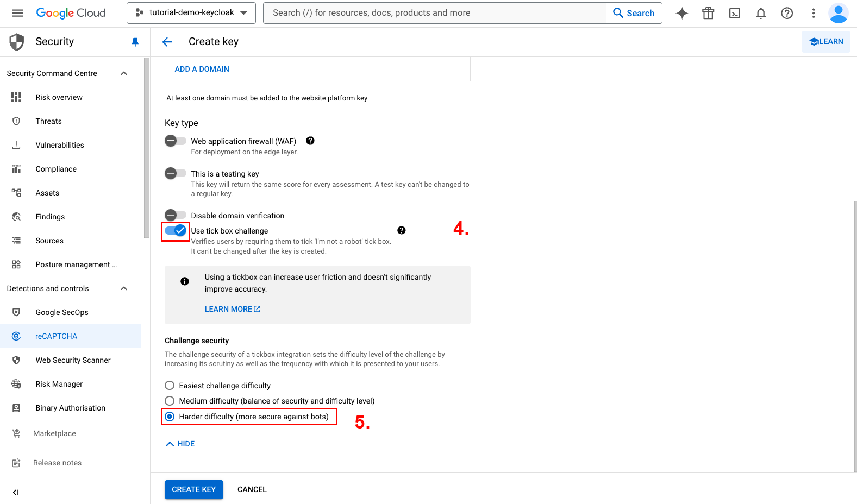
Task: Click the Assets icon
Action: (16, 193)
